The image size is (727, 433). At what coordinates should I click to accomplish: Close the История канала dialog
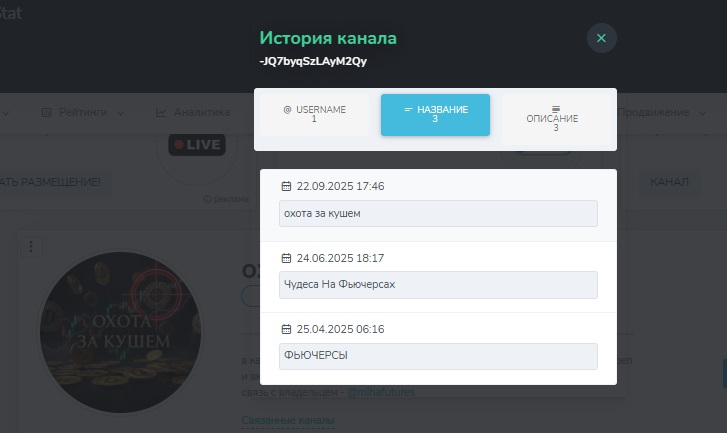click(x=601, y=38)
